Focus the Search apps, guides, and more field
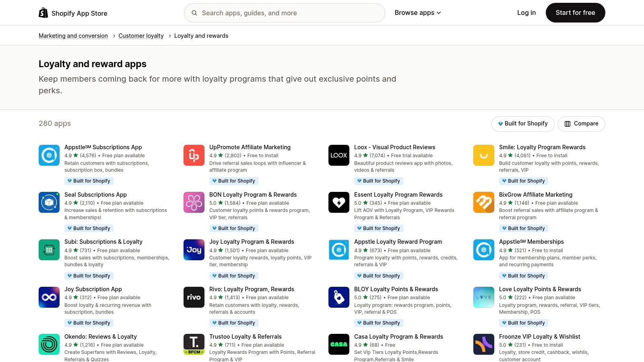 [x=285, y=13]
